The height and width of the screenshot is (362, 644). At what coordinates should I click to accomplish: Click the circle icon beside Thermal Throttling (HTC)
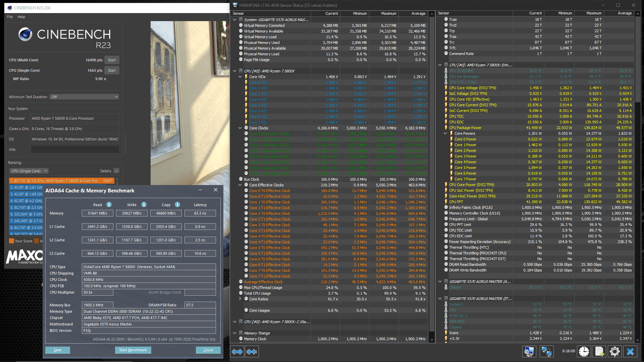coord(446,247)
